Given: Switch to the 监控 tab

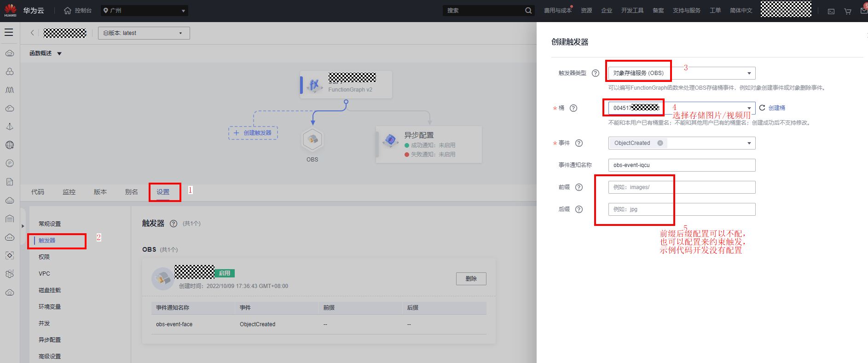Looking at the screenshot, I should click(69, 192).
